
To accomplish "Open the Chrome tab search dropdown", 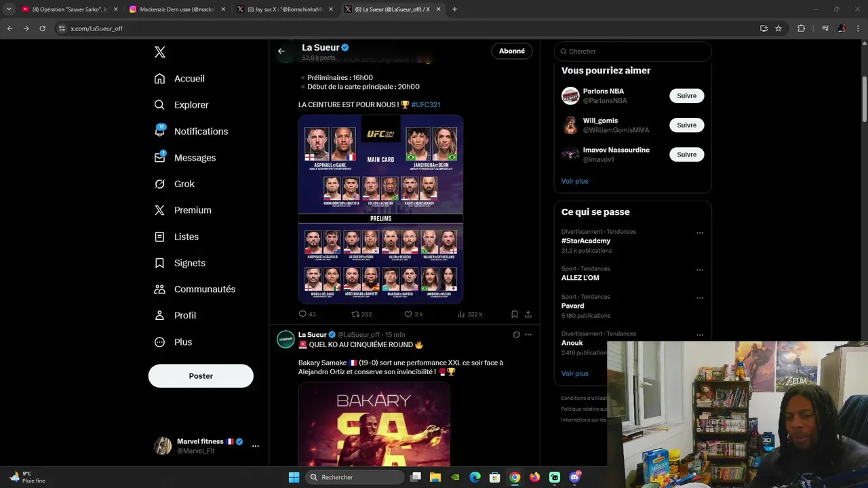I will click(x=9, y=9).
